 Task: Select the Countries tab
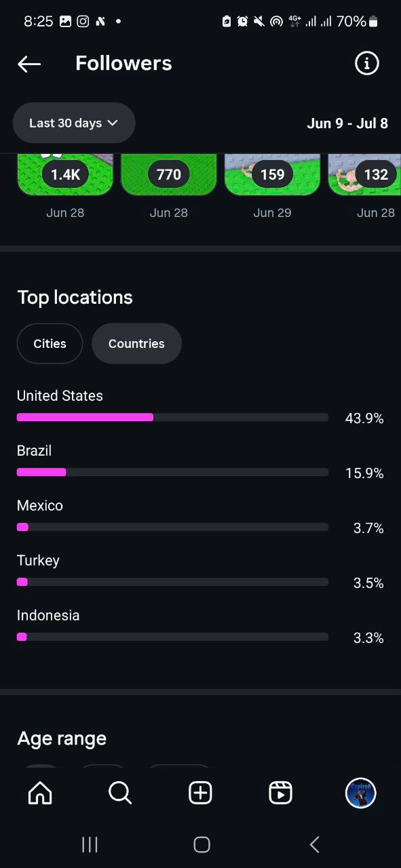[136, 344]
